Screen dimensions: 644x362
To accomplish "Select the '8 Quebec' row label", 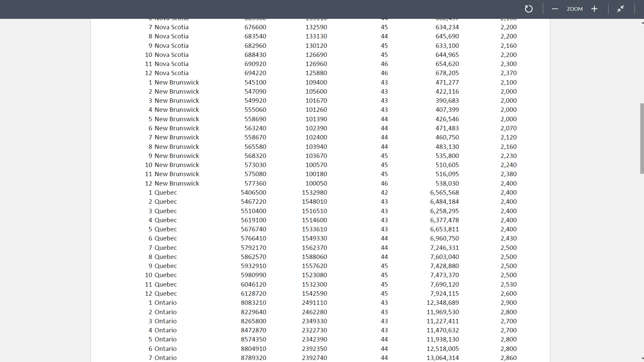I will (163, 257).
